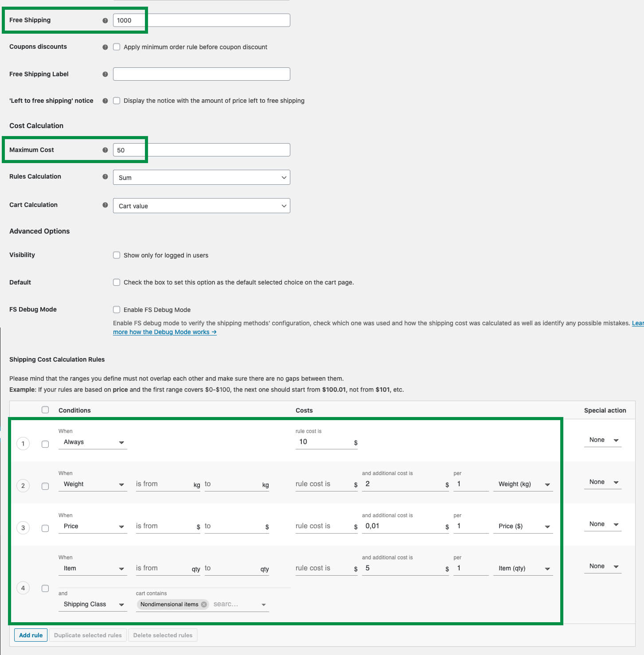644x655 pixels.
Task: Open 'more how the Debug Mode works' link
Action: click(x=164, y=332)
